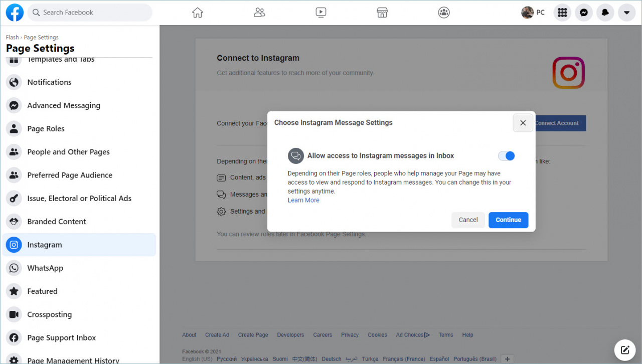Click the Cancel button in dialog
Image resolution: width=642 pixels, height=364 pixels.
[468, 220]
